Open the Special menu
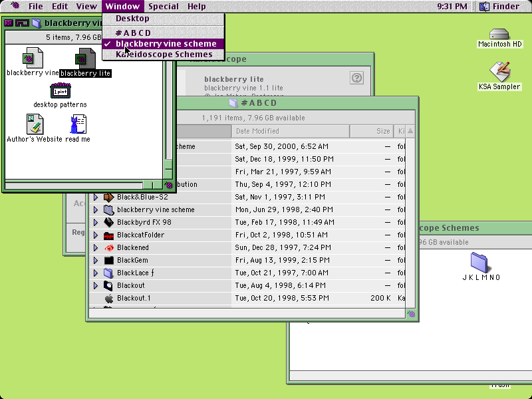532x399 pixels. click(164, 7)
